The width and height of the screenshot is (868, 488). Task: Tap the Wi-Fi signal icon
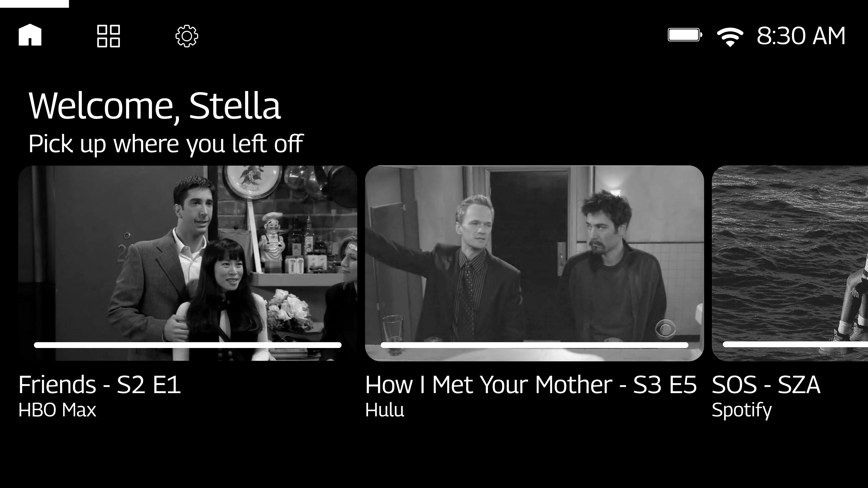(730, 37)
